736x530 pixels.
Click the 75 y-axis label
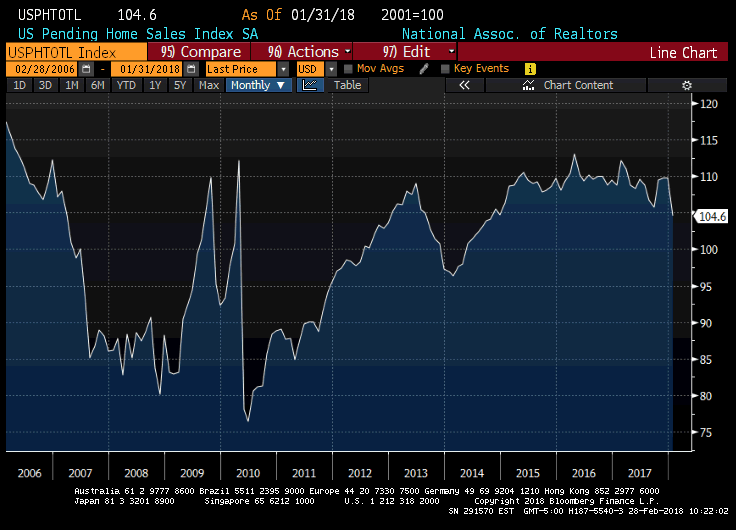tap(705, 432)
